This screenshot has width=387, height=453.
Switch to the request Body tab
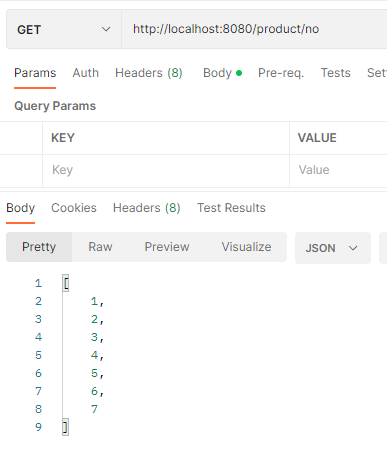(222, 73)
